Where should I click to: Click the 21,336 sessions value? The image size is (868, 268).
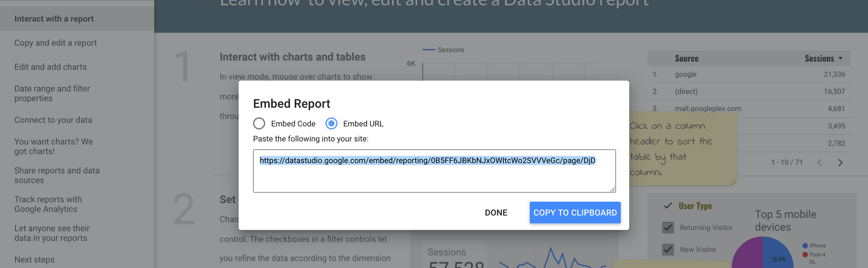[834, 74]
